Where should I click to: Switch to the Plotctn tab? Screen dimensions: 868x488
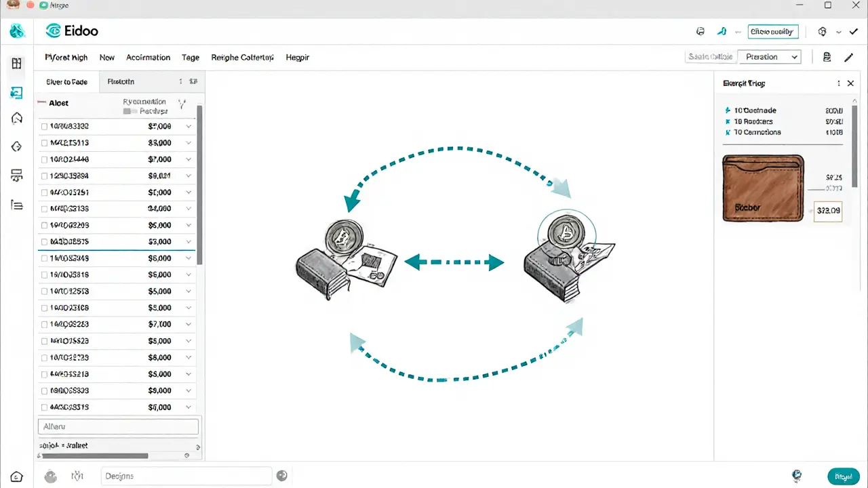click(121, 81)
